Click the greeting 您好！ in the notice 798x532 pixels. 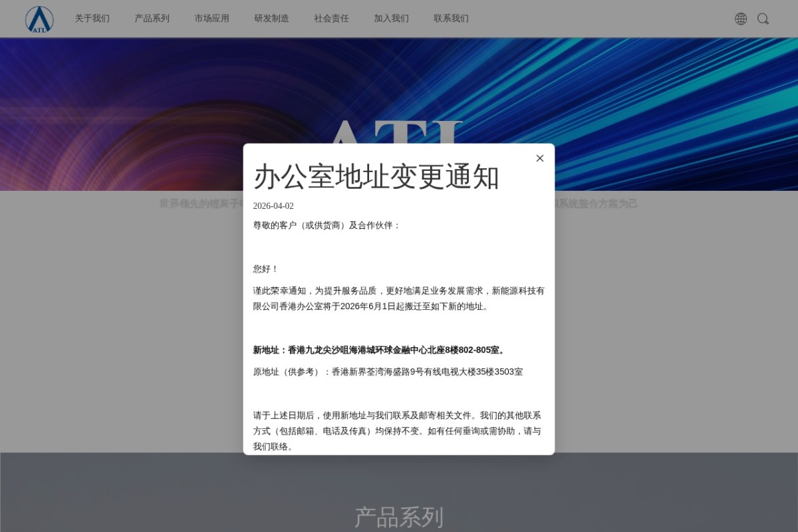point(265,269)
